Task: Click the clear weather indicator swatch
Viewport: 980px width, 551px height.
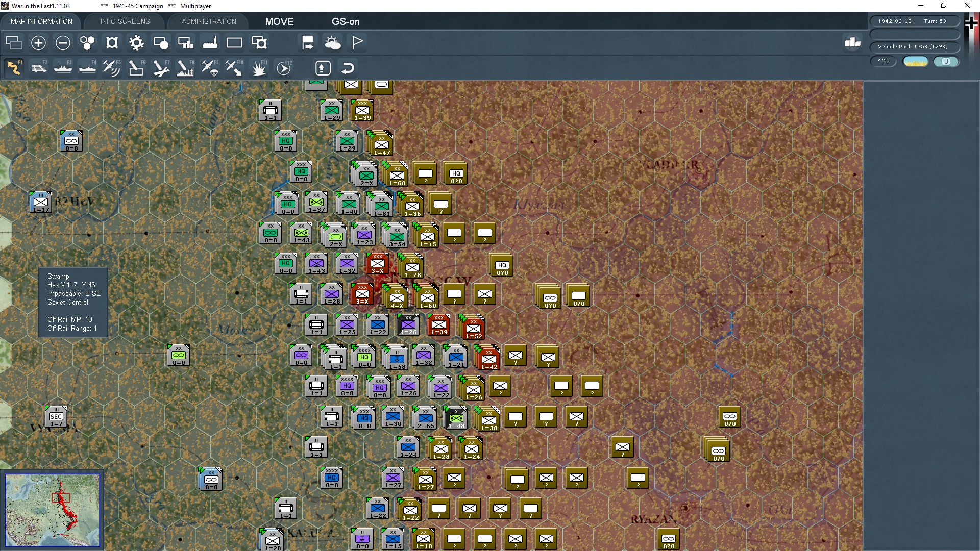Action: pyautogui.click(x=915, y=61)
